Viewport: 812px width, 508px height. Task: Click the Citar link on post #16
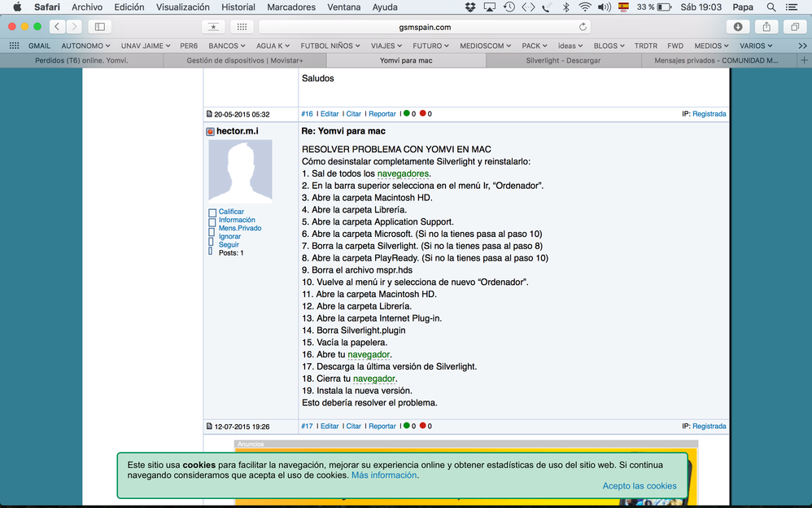coord(354,114)
